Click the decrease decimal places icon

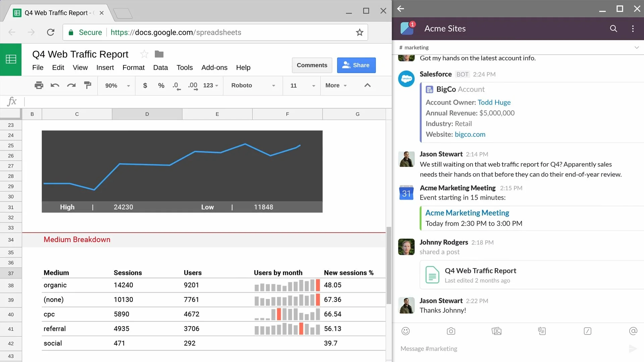pyautogui.click(x=176, y=86)
